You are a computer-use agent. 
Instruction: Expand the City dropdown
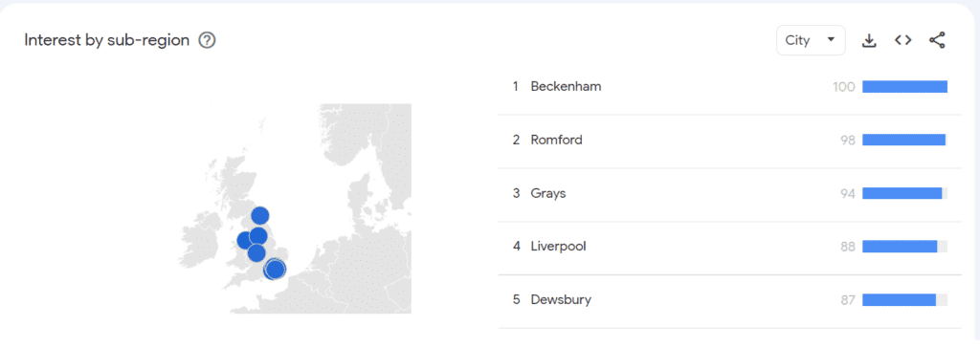pos(811,40)
